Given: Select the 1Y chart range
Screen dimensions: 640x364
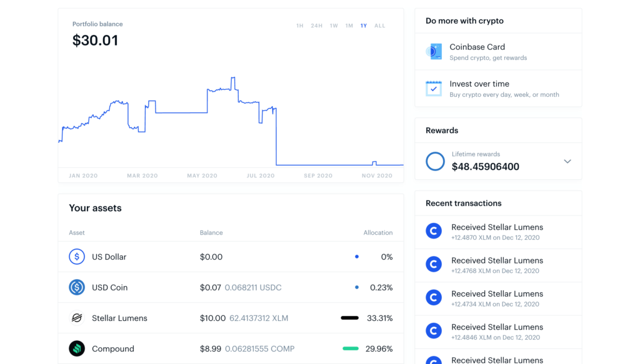Looking at the screenshot, I should tap(364, 26).
